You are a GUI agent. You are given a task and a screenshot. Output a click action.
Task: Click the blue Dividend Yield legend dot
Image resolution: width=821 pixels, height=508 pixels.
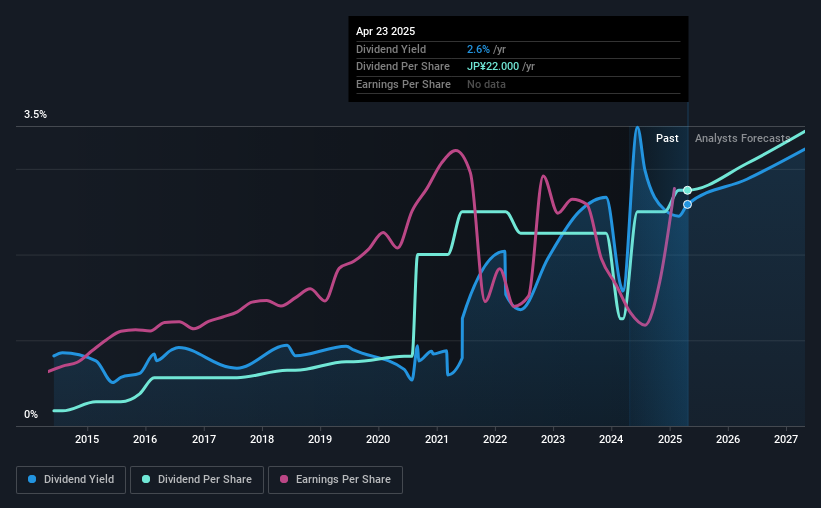click(x=32, y=479)
